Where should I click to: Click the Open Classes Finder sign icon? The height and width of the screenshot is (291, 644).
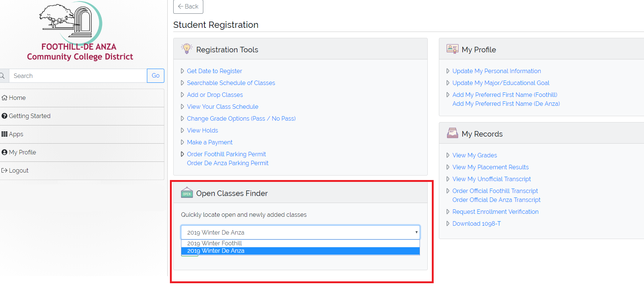(187, 193)
